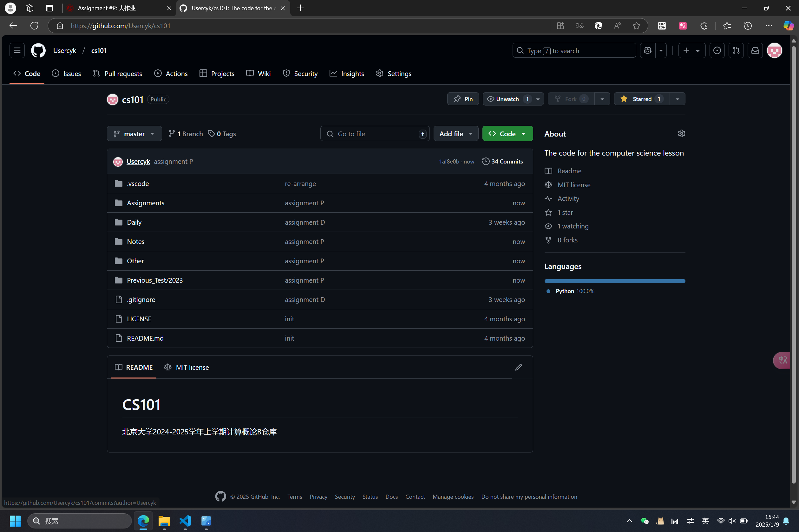Expand the master branch dropdown
The image size is (799, 532).
pos(134,134)
